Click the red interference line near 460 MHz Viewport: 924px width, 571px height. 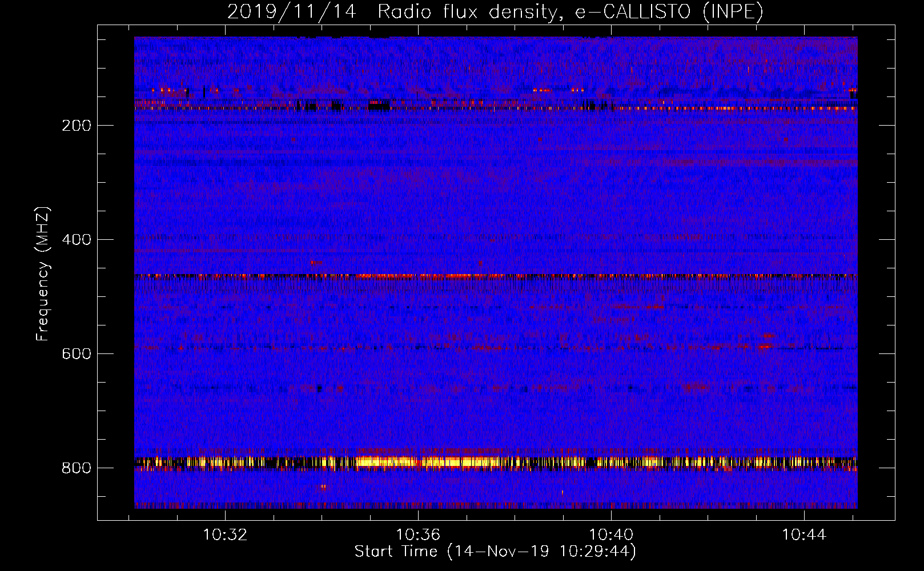[x=496, y=276]
